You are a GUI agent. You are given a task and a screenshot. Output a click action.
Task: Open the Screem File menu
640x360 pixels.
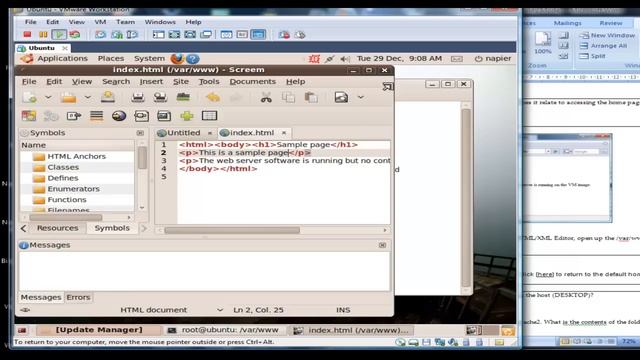29,82
